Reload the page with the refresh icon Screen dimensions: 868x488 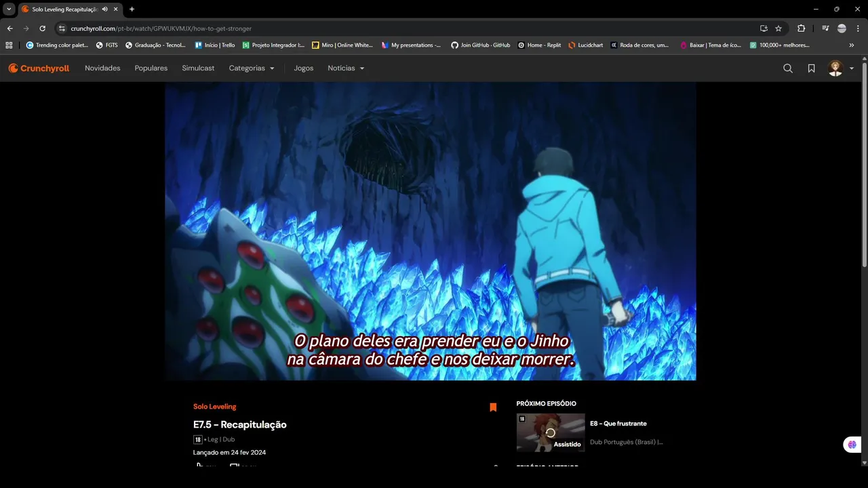point(42,28)
